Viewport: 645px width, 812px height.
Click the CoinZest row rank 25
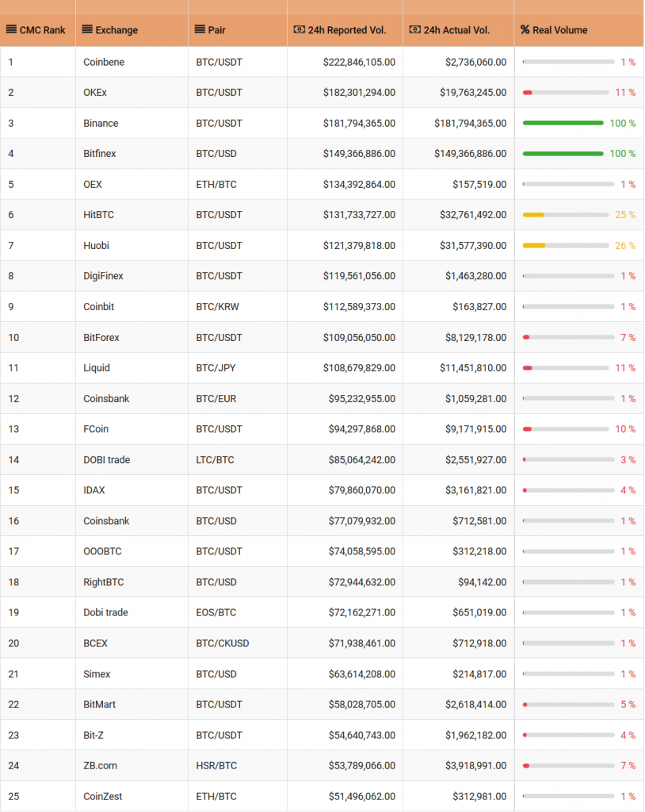pyautogui.click(x=13, y=796)
